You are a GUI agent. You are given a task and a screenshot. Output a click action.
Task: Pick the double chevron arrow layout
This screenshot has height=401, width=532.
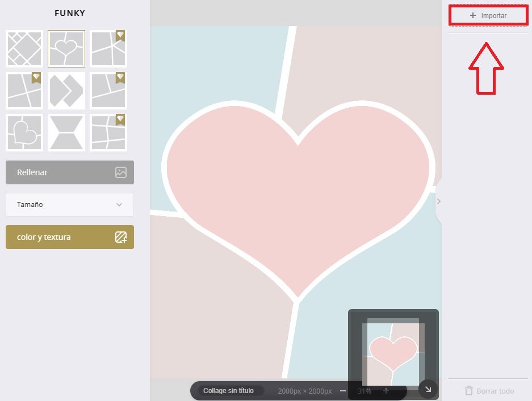66,91
